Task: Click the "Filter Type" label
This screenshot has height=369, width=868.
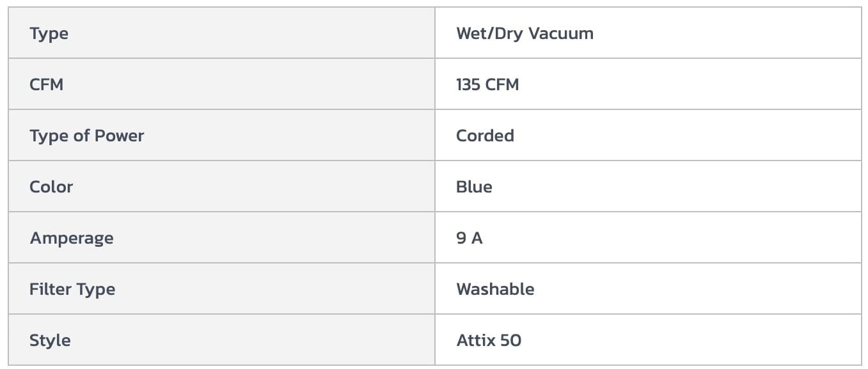Action: [x=72, y=289]
